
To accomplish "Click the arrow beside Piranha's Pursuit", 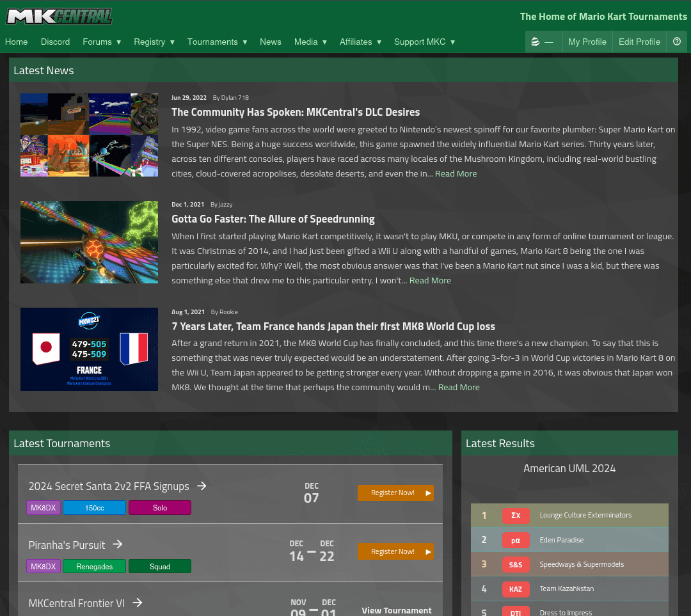I will [x=118, y=544].
